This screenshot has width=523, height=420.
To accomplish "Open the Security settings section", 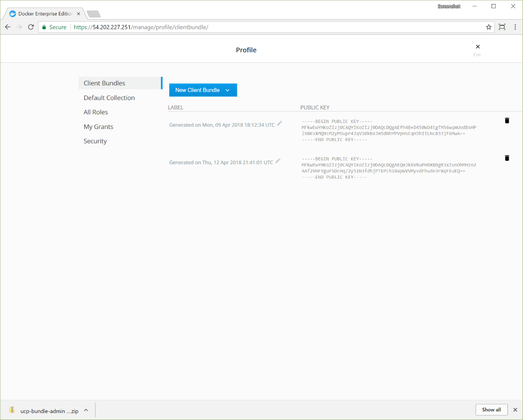I will [95, 141].
